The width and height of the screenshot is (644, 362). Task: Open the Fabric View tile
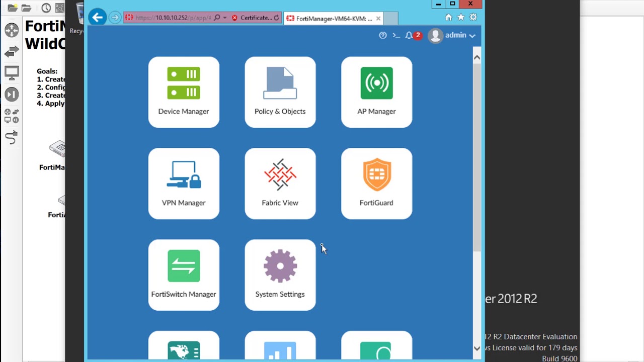click(280, 184)
